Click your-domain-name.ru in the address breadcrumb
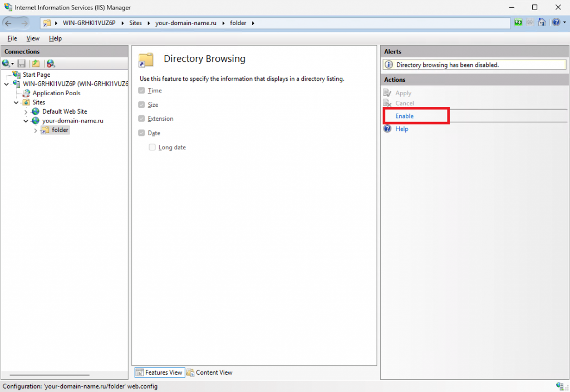The image size is (570, 392). 186,23
